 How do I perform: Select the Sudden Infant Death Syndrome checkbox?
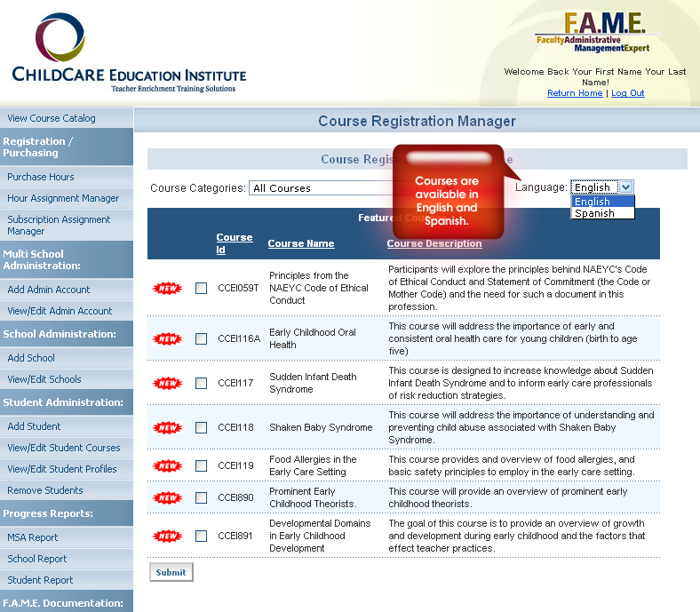click(x=202, y=383)
